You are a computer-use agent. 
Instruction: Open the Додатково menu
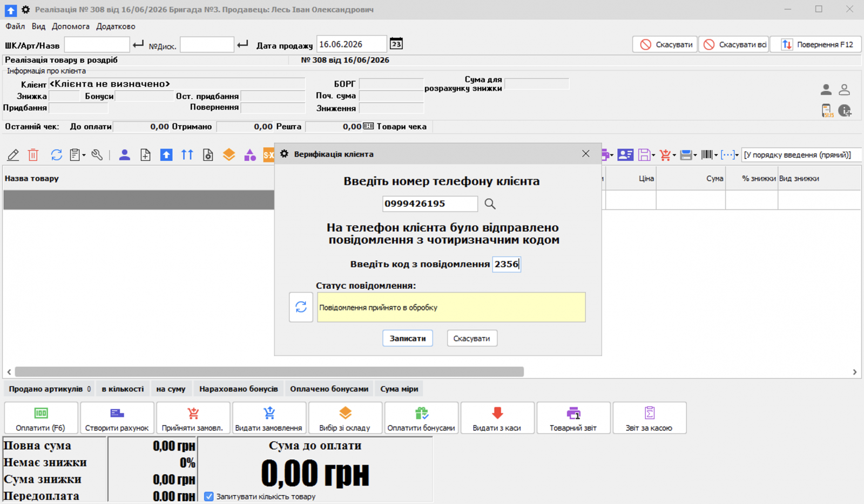pyautogui.click(x=116, y=26)
